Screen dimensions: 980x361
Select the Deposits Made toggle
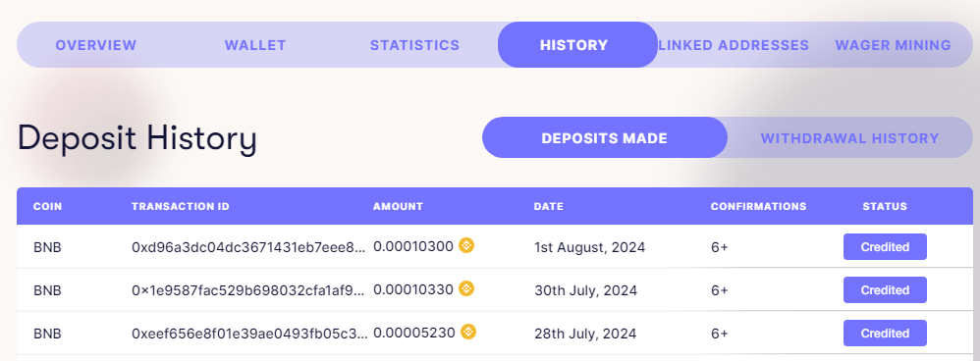click(604, 137)
